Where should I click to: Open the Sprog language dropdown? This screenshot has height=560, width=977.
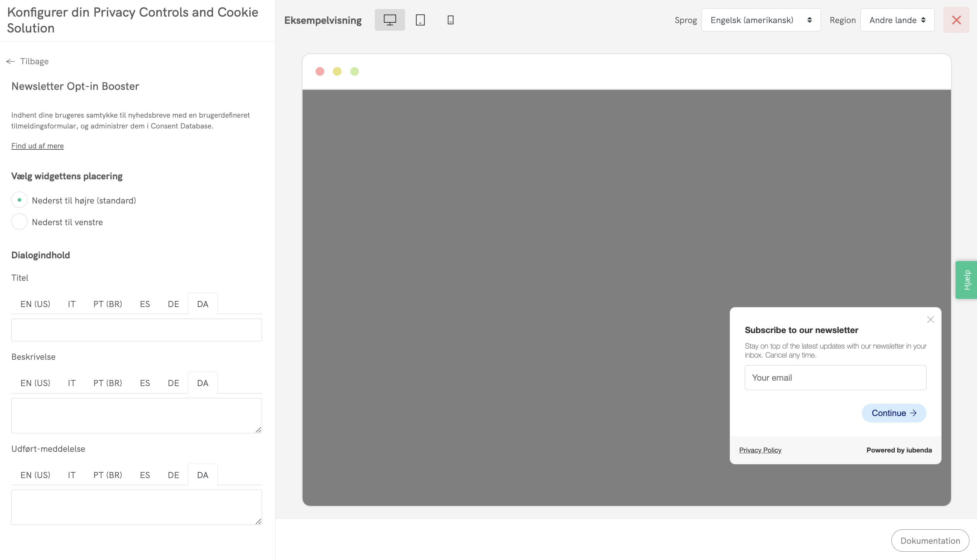760,20
